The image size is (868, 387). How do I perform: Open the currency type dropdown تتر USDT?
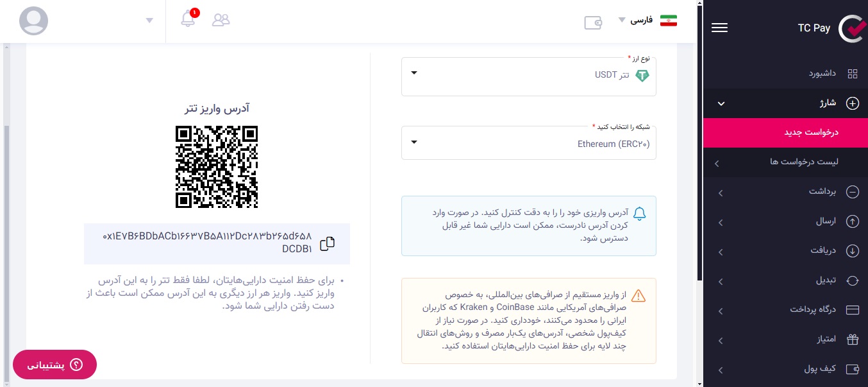point(529,76)
